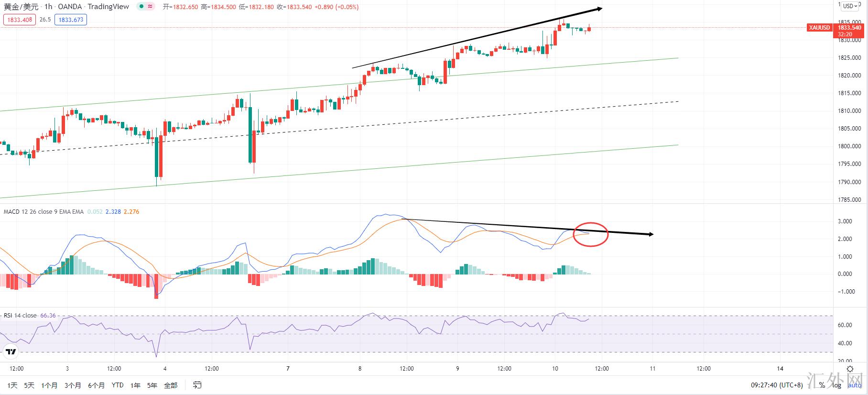Image resolution: width=868 pixels, height=395 pixels.
Task: Click the time axis label 7
Action: coord(288,369)
